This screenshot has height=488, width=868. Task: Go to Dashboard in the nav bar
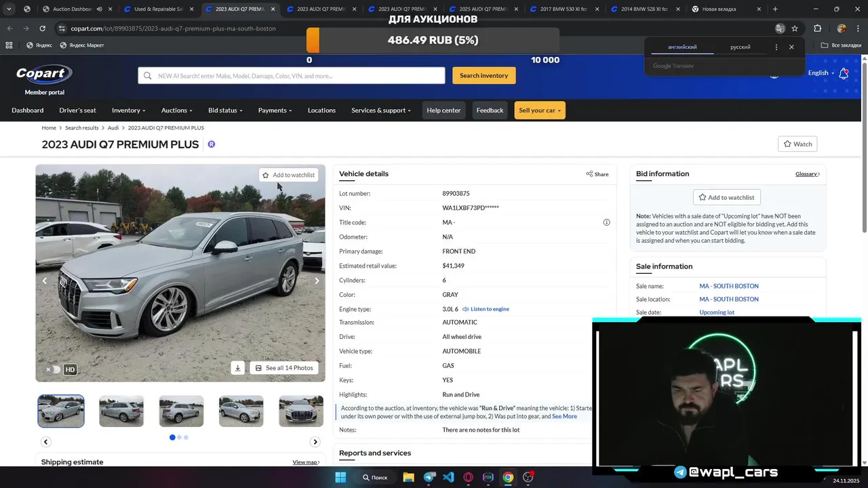(27, 110)
